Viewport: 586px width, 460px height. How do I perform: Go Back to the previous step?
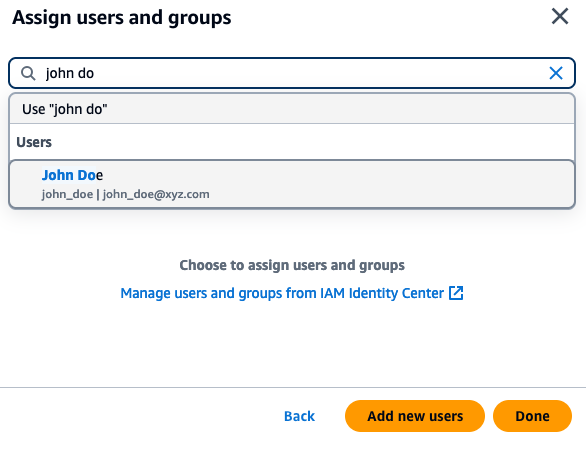pyautogui.click(x=299, y=416)
